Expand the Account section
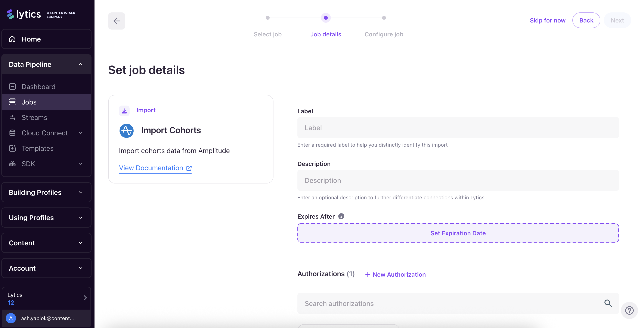 click(46, 268)
